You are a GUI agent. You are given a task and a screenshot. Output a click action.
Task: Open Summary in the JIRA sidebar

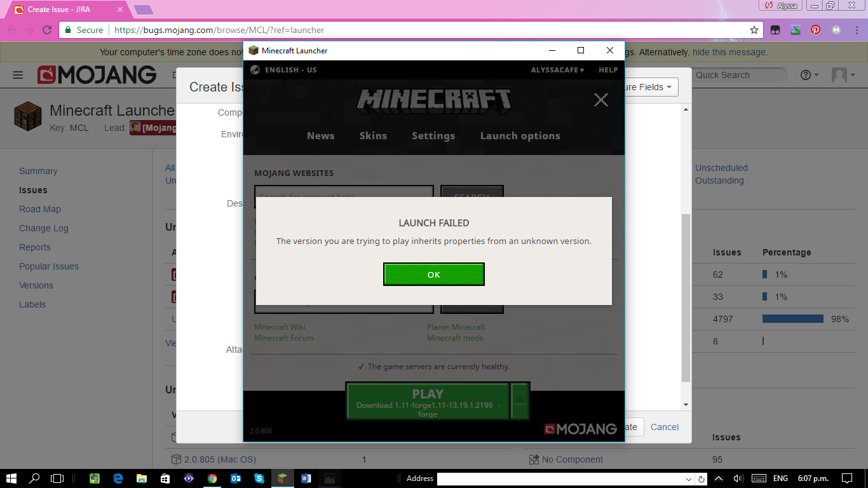[x=38, y=171]
